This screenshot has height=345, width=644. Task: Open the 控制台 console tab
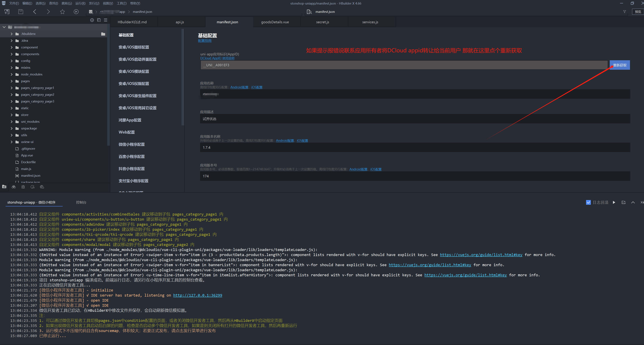click(x=81, y=202)
